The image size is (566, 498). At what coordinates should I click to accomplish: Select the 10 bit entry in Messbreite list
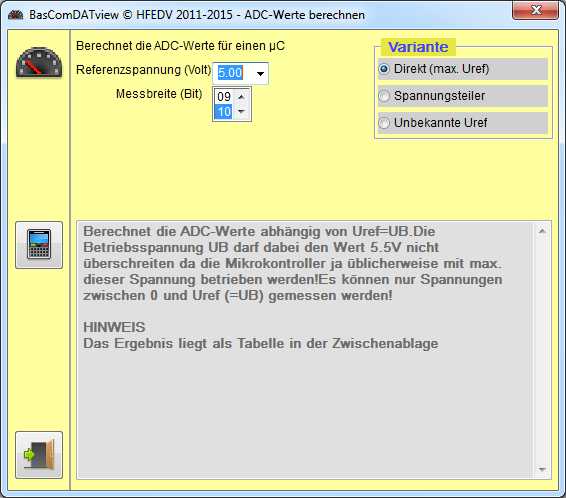tap(224, 112)
